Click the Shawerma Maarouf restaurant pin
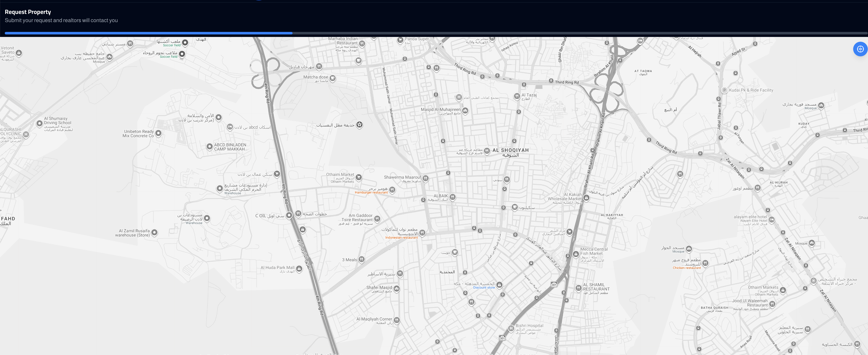The width and height of the screenshot is (868, 355). (x=426, y=178)
